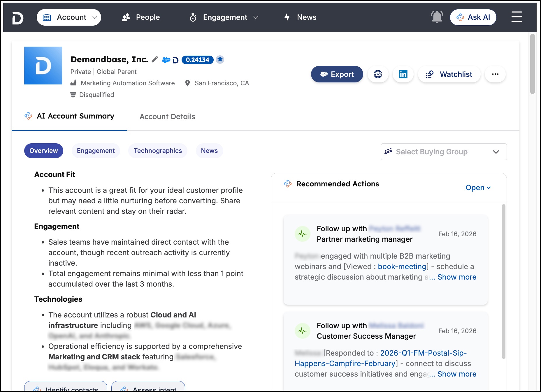The width and height of the screenshot is (541, 392).
Task: Open the company LinkedIn page
Action: point(403,74)
